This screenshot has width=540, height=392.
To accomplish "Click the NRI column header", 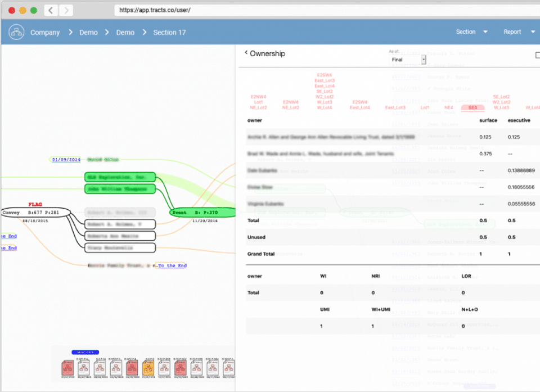I will (x=376, y=276).
